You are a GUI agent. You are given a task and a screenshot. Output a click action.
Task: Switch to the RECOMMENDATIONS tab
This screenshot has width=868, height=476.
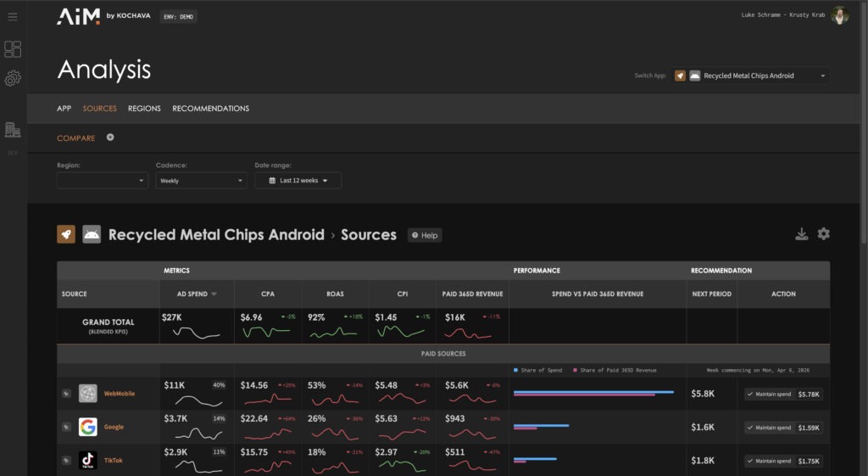210,109
